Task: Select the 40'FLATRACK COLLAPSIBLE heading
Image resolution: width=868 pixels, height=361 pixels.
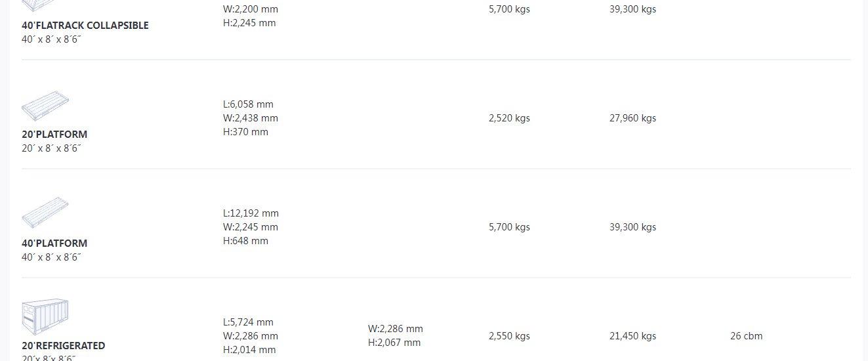Action: [x=85, y=26]
